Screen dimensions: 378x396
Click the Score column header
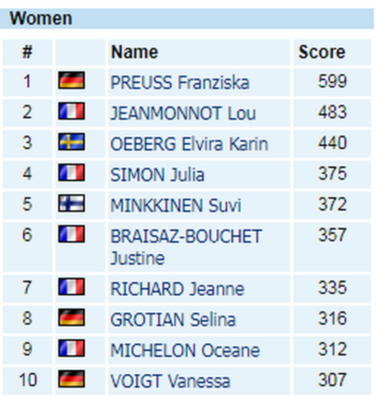click(x=322, y=52)
